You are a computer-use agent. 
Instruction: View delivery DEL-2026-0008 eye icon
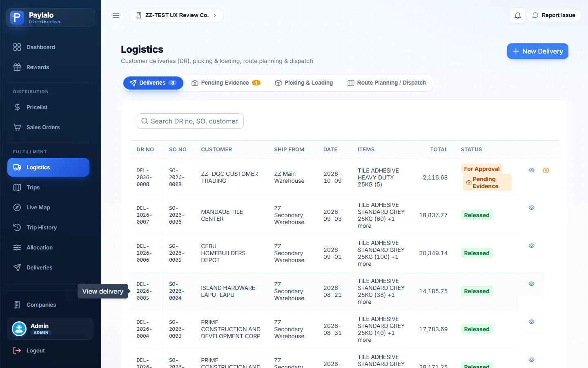click(x=531, y=170)
